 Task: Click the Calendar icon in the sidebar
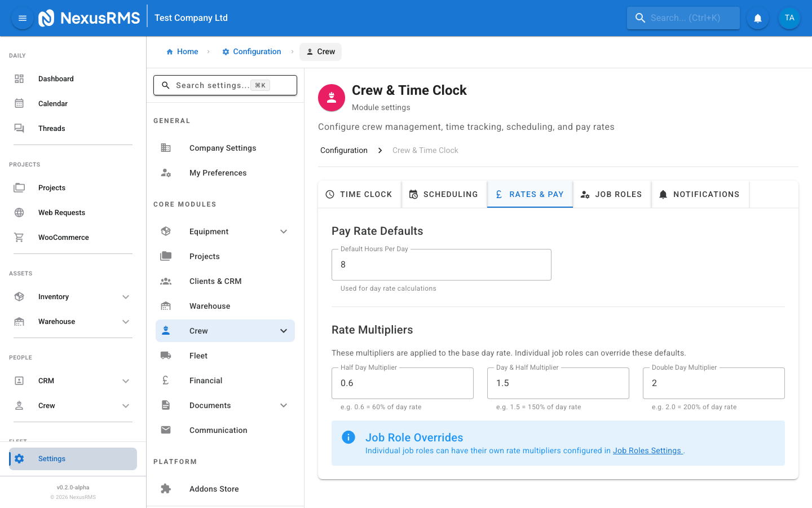pyautogui.click(x=19, y=103)
